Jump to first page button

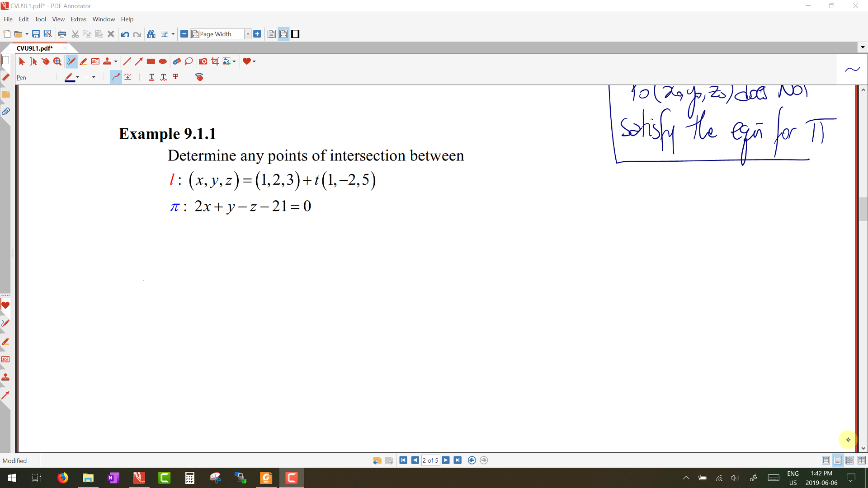[x=403, y=460]
